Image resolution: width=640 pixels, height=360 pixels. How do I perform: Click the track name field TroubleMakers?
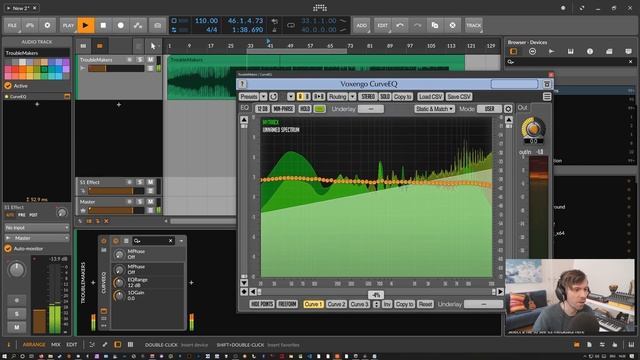pyautogui.click(x=37, y=53)
